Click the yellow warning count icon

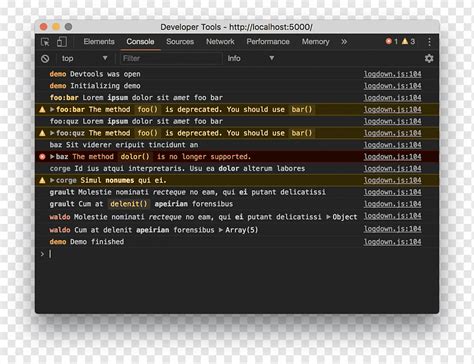pos(405,41)
